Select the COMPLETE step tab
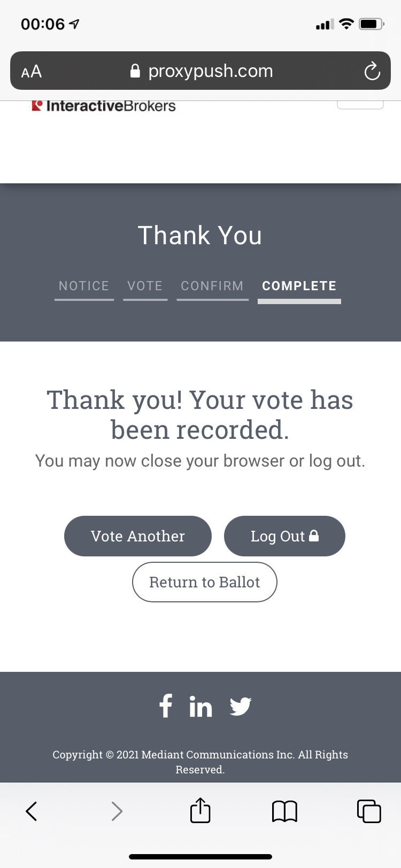 tap(299, 288)
